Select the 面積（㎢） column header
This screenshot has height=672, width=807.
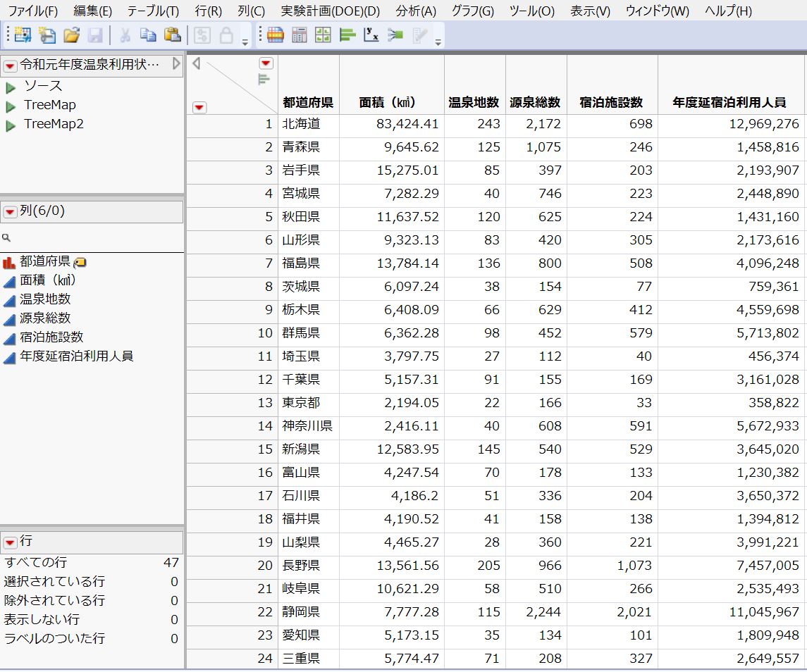[391, 102]
